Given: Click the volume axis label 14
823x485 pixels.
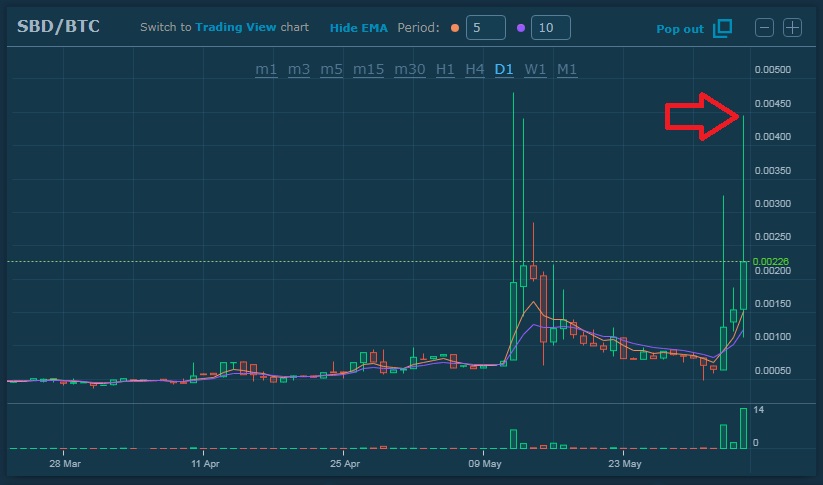Looking at the screenshot, I should click(x=758, y=410).
